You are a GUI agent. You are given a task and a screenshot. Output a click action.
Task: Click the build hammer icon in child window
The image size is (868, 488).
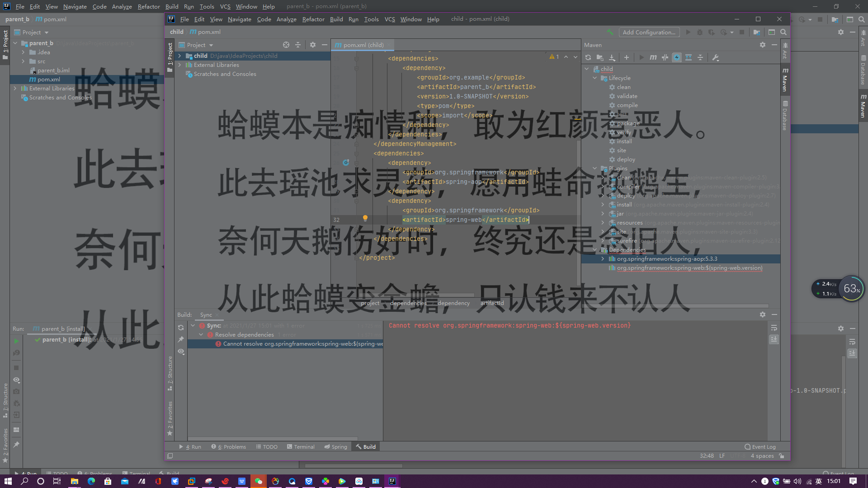[x=610, y=32]
